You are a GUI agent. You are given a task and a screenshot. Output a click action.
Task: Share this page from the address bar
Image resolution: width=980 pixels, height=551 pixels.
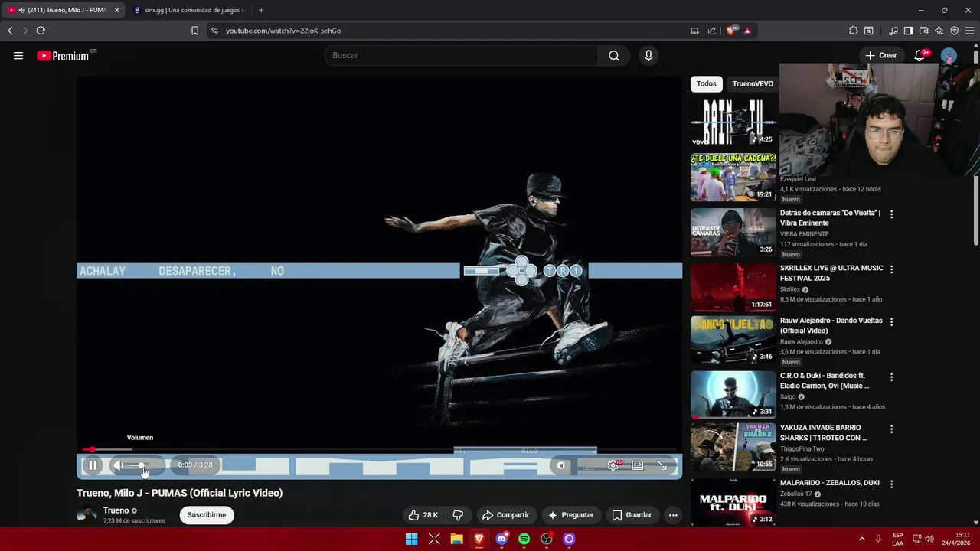[712, 31]
